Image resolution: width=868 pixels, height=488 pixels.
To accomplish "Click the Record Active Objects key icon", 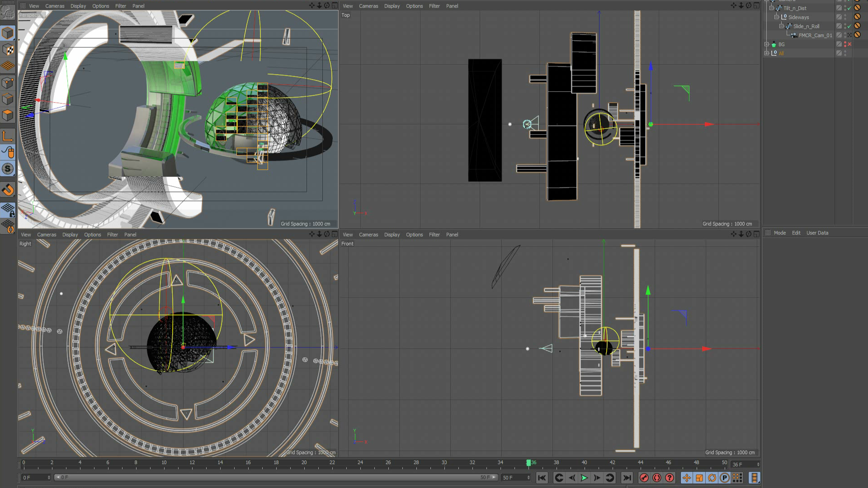I will [644, 478].
